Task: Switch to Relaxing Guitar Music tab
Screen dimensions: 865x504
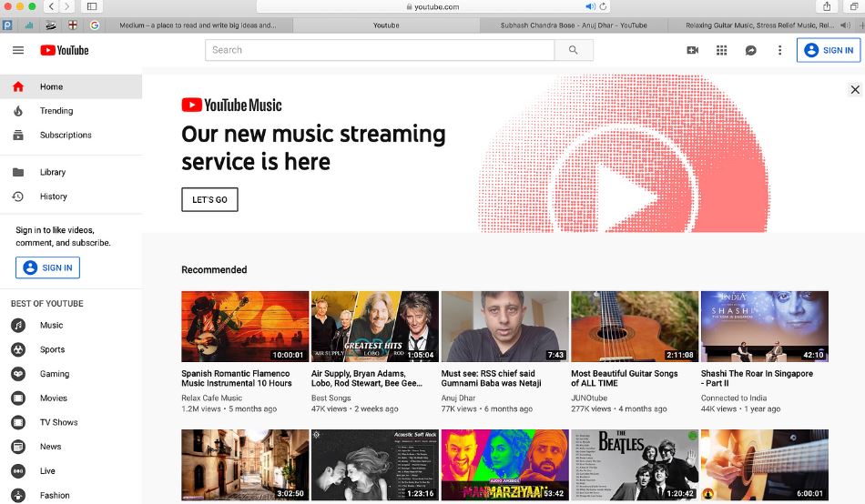Action: pyautogui.click(x=760, y=25)
